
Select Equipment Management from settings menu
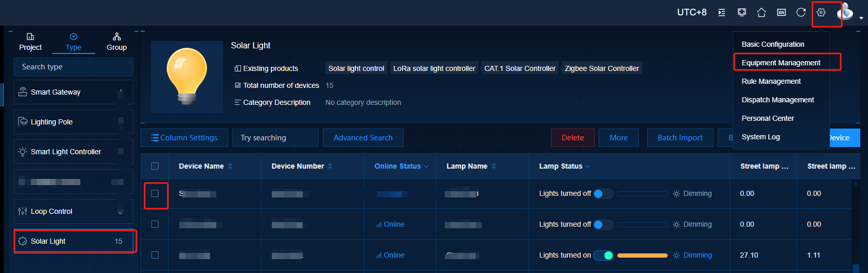tap(780, 63)
